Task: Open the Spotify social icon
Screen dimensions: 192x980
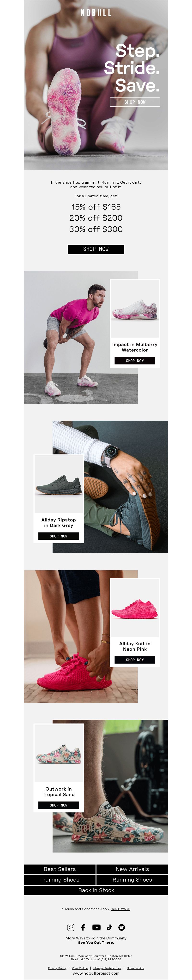Action: click(x=122, y=927)
